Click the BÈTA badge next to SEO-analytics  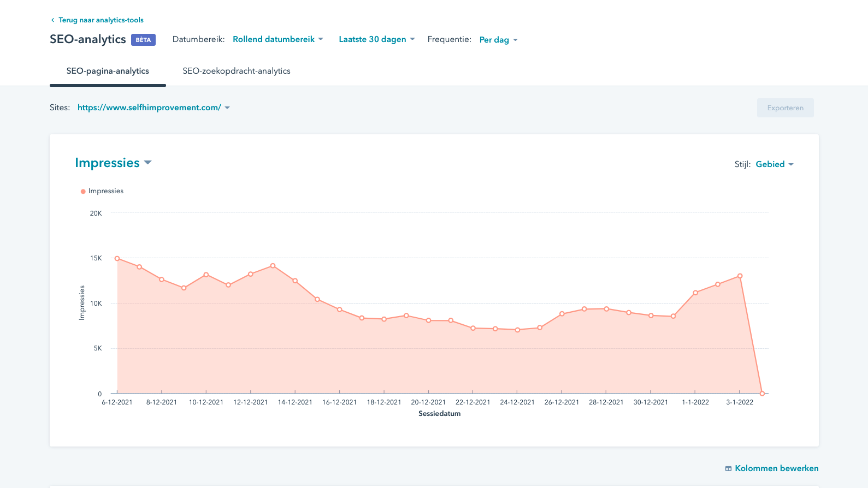143,40
